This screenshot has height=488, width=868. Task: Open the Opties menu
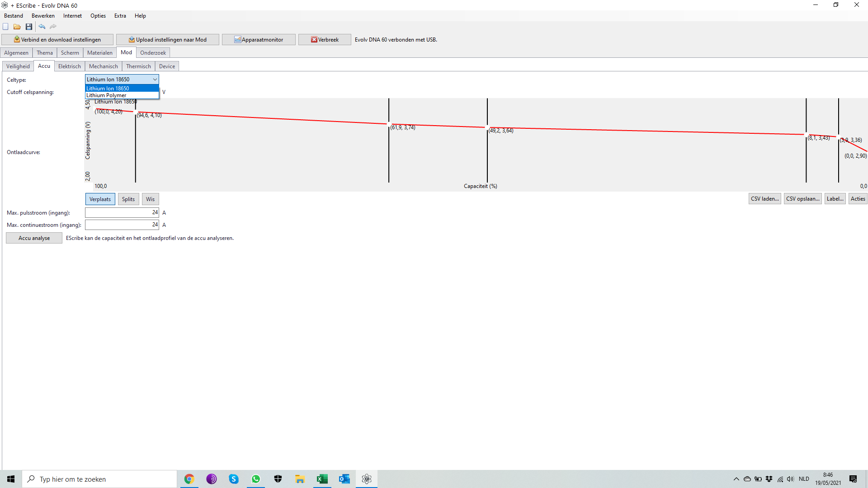pyautogui.click(x=98, y=16)
